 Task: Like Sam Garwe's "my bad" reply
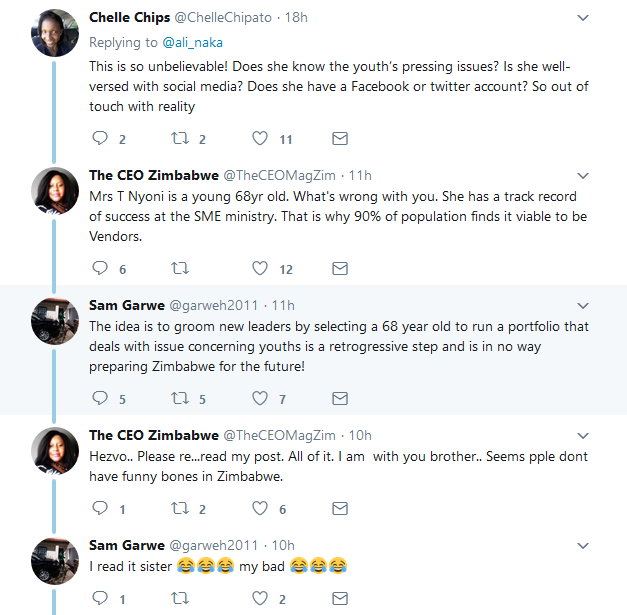click(x=260, y=598)
